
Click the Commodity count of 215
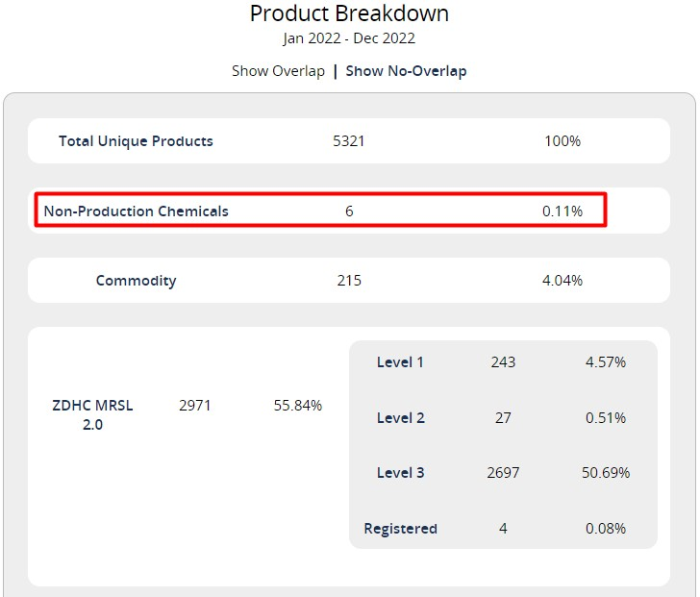[x=348, y=281]
